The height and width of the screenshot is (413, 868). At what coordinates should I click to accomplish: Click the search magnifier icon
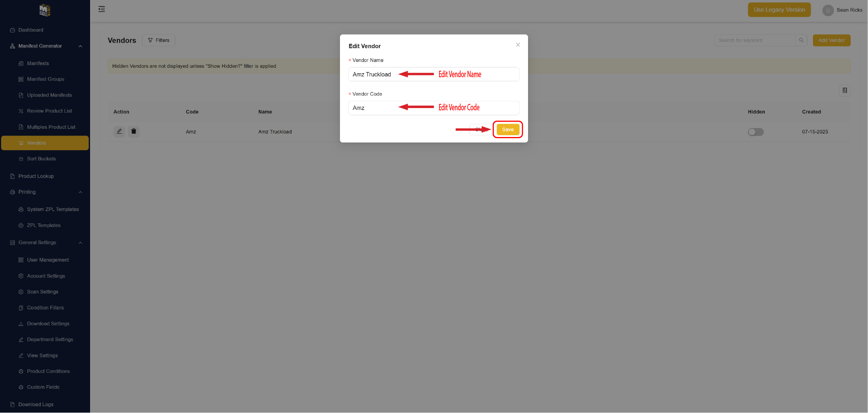801,40
